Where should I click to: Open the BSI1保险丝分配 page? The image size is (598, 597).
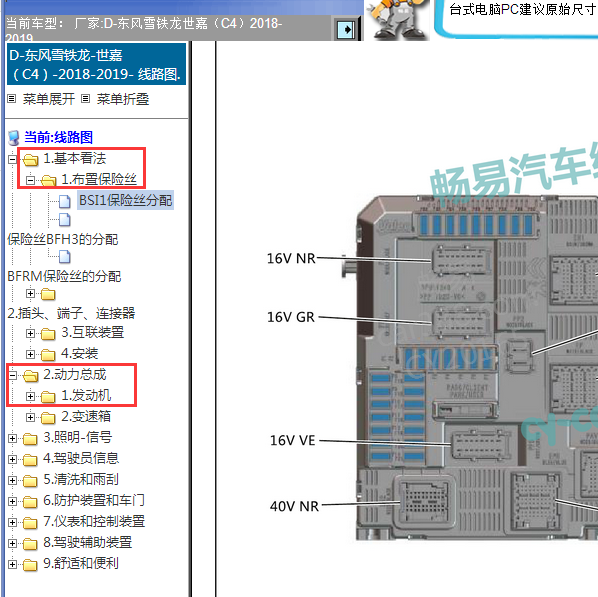[x=125, y=200]
